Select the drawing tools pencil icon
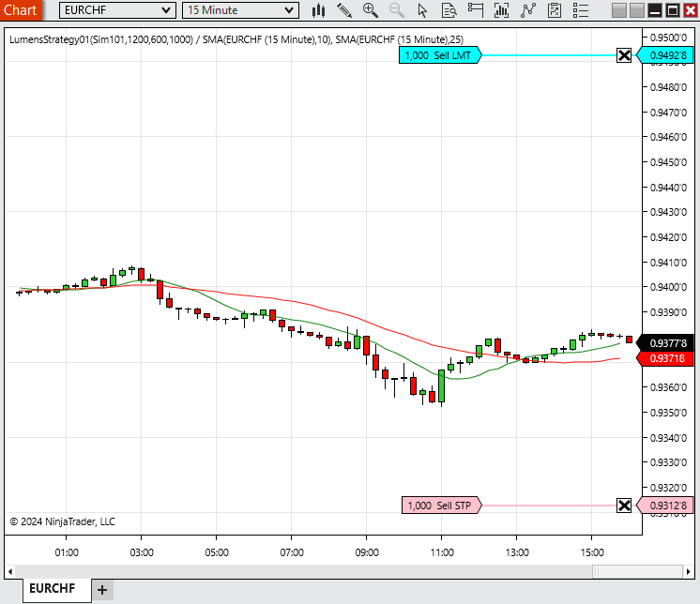The image size is (700, 604). pos(344,10)
